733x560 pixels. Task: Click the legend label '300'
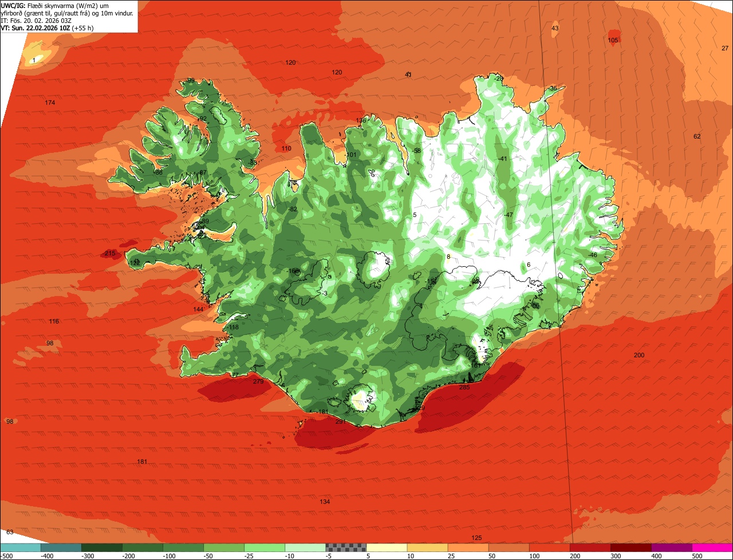click(x=615, y=555)
